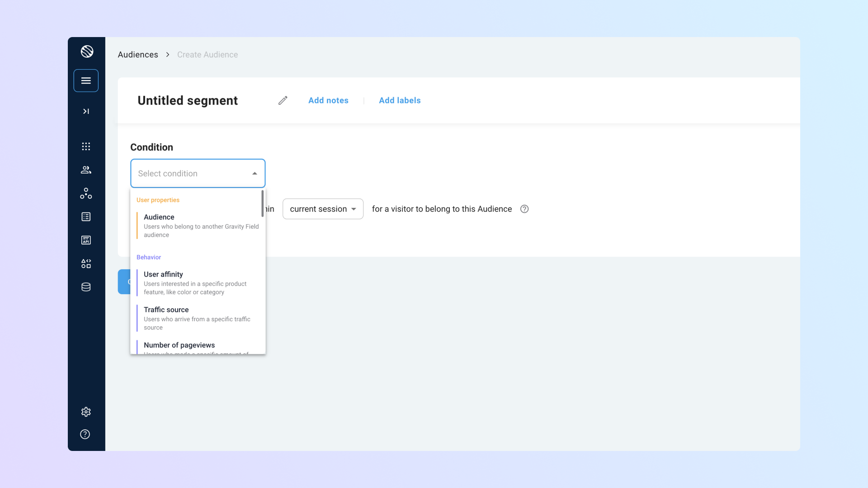This screenshot has height=488, width=868.
Task: Open the API sidebar icon
Action: (86, 240)
